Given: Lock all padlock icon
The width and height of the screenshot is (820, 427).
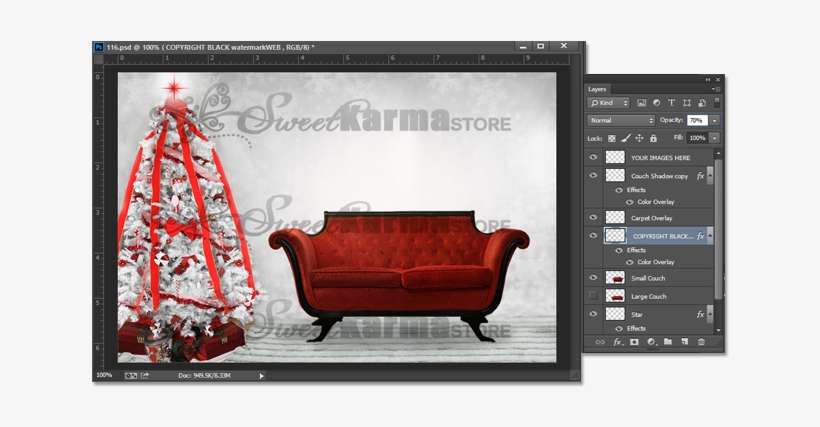Looking at the screenshot, I should point(653,139).
